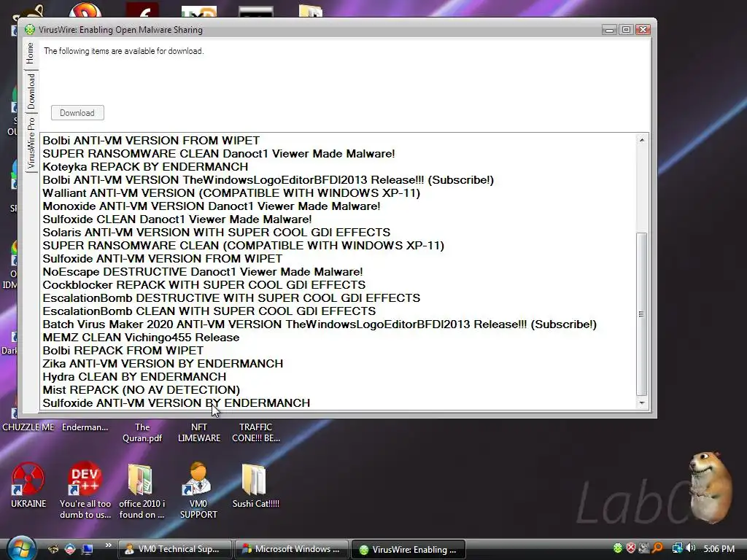Switch to the VirusWire Pro tab
747x560 pixels.
point(31,142)
